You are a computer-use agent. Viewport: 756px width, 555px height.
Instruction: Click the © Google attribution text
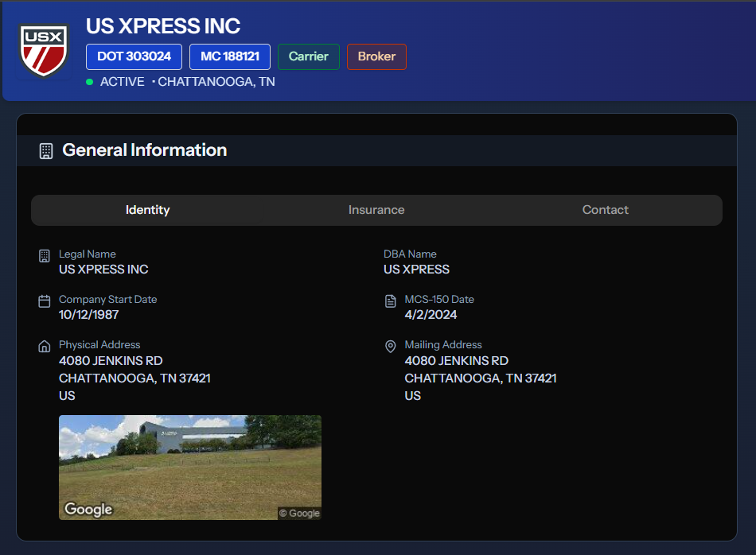pos(299,513)
